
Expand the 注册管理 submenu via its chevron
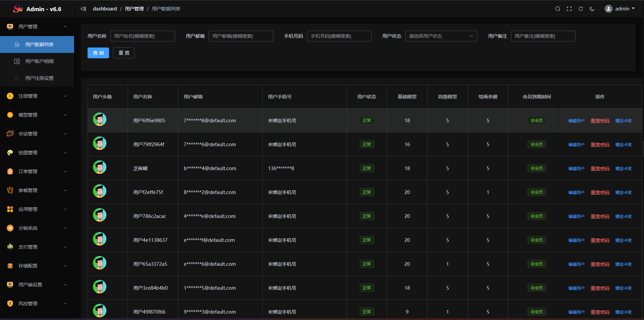[x=65, y=96]
